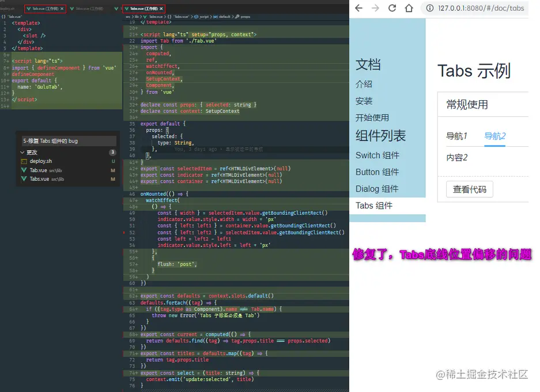The width and height of the screenshot is (540, 392).
Task: Click the line declare const context: SetupContext
Action: (x=190, y=111)
